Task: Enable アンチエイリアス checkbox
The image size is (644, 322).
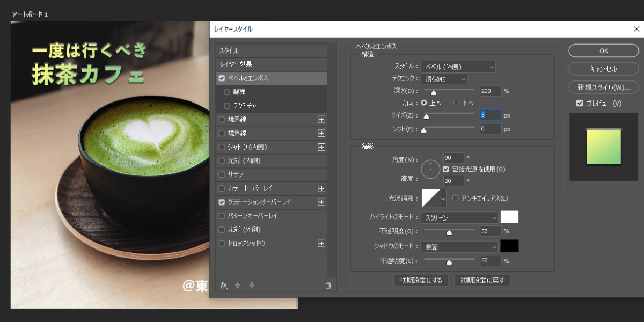Action: (x=456, y=198)
